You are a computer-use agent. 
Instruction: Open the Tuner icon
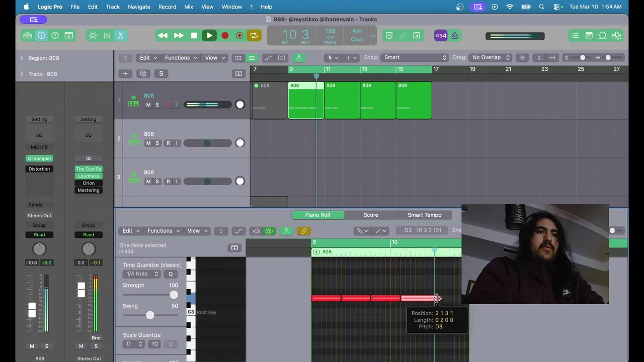(403, 36)
